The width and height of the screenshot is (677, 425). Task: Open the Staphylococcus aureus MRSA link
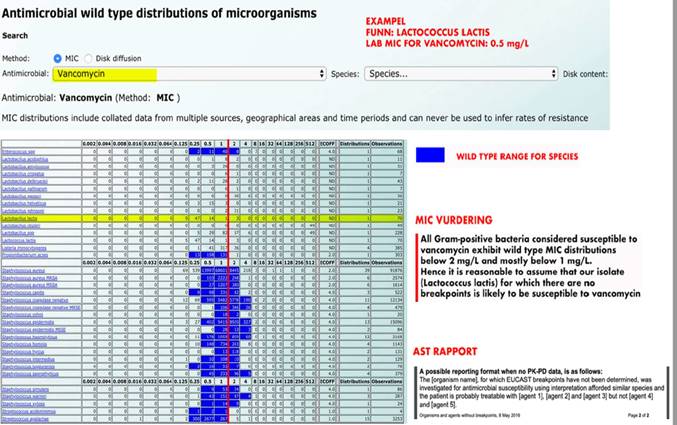click(x=29, y=278)
